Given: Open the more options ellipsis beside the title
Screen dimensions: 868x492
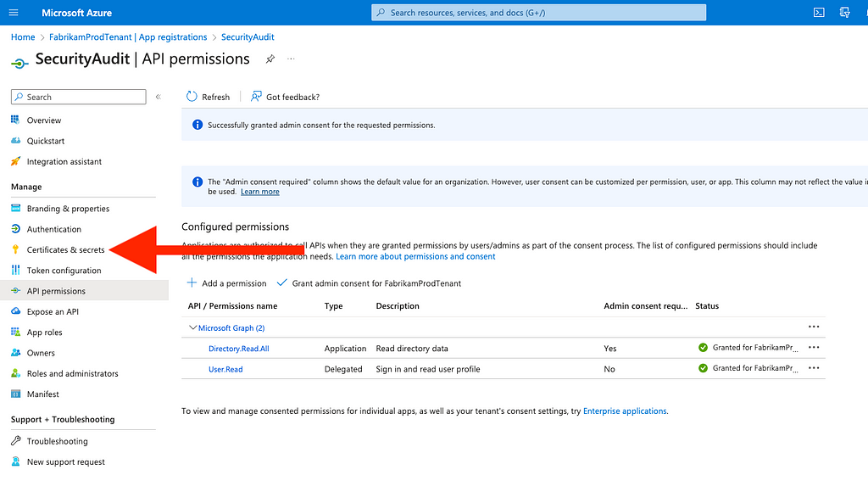Looking at the screenshot, I should click(x=292, y=59).
